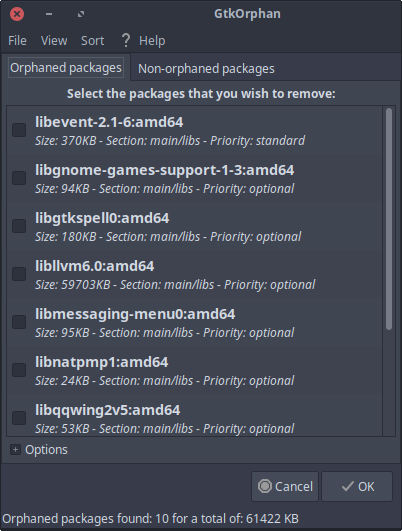Select the Orphaned packages tab
The width and height of the screenshot is (402, 531).
(x=66, y=68)
